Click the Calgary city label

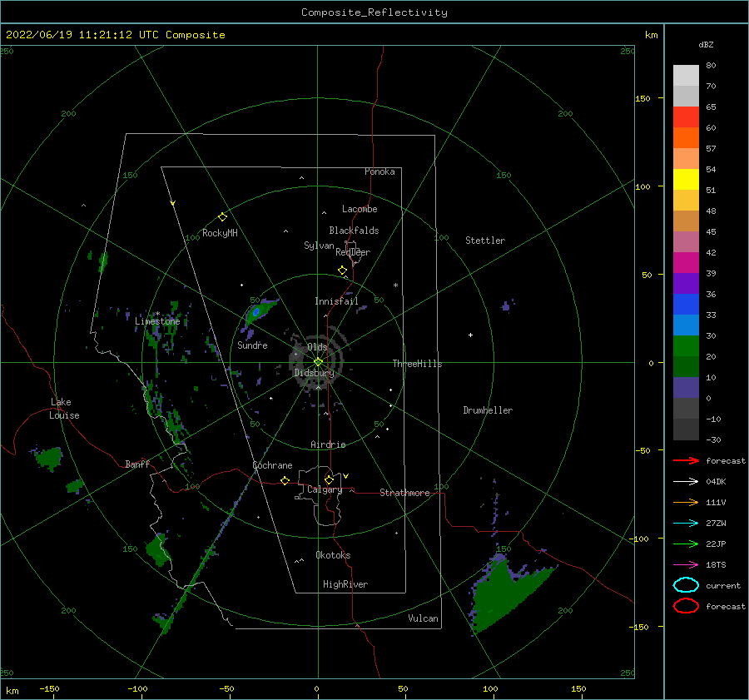point(325,489)
